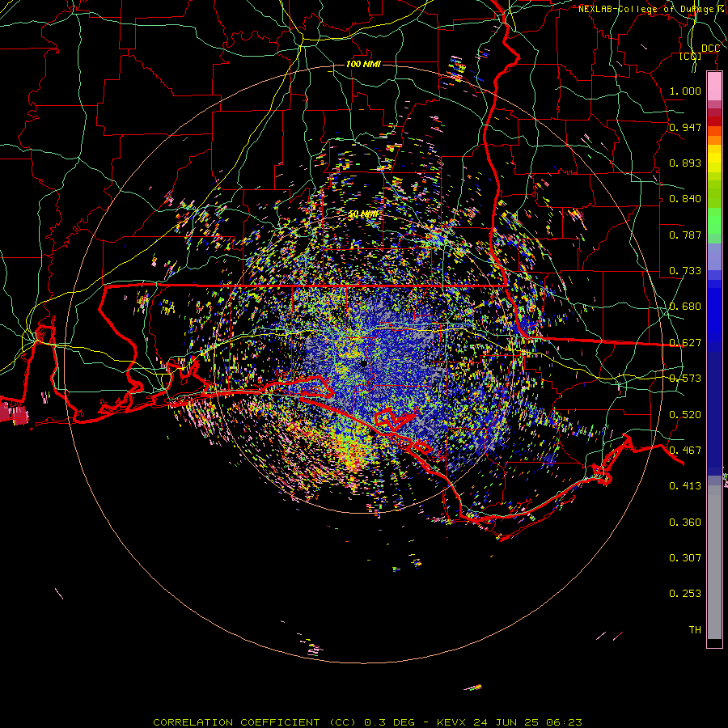Click the DCC label above the color scale
The height and width of the screenshot is (728, 728).
pyautogui.click(x=710, y=49)
